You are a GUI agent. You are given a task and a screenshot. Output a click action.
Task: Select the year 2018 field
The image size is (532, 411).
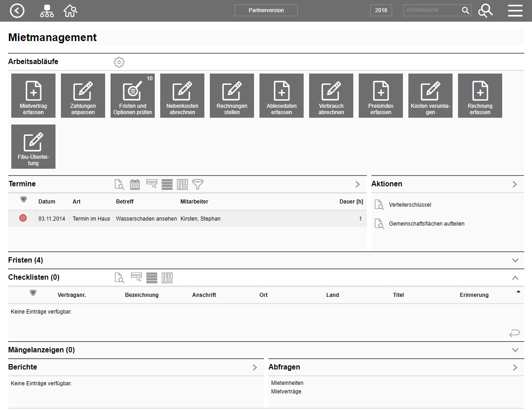tap(381, 10)
